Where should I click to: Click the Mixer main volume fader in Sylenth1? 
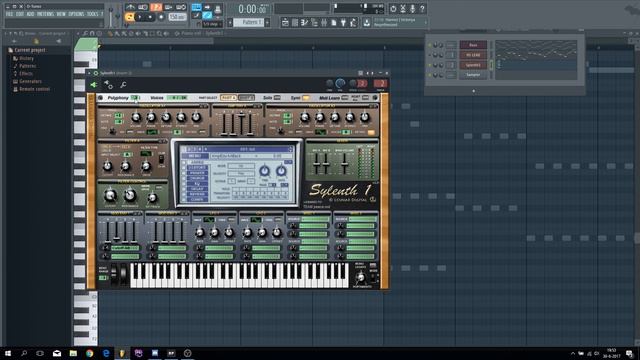[x=345, y=164]
